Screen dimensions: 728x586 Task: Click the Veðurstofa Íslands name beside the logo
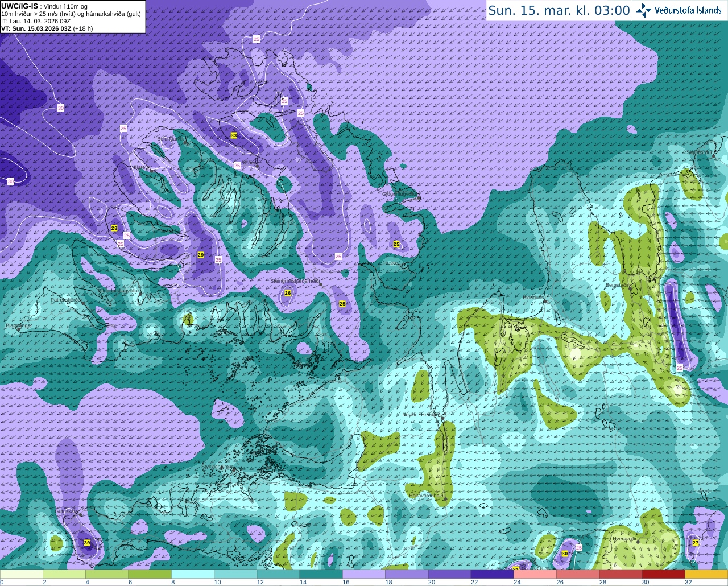point(688,10)
